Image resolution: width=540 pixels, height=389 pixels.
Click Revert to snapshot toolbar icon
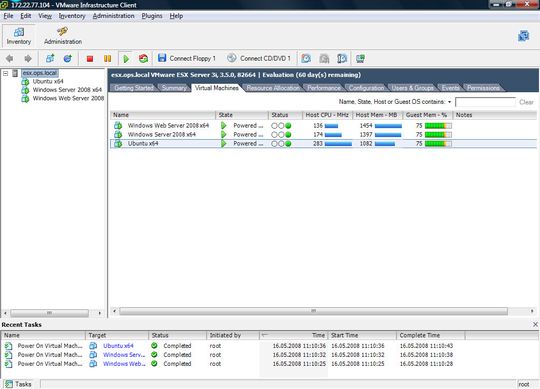324,59
